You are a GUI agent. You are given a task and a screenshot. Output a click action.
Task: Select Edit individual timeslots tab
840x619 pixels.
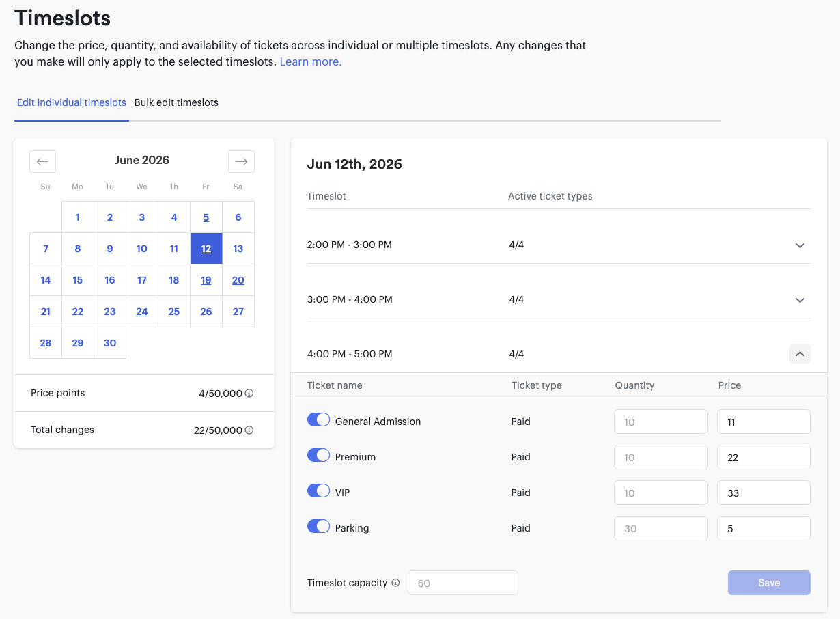click(72, 102)
